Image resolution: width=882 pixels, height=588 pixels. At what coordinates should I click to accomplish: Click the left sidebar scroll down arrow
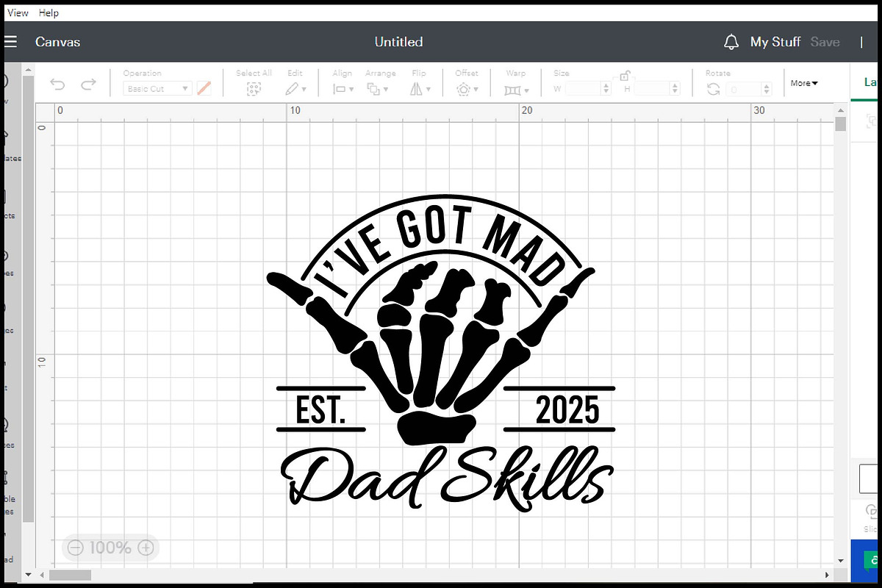(29, 574)
